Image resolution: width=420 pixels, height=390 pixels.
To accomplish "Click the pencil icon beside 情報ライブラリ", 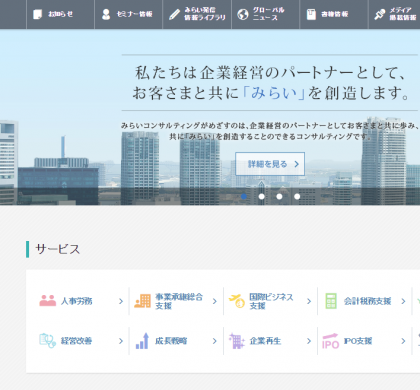I will [174, 14].
